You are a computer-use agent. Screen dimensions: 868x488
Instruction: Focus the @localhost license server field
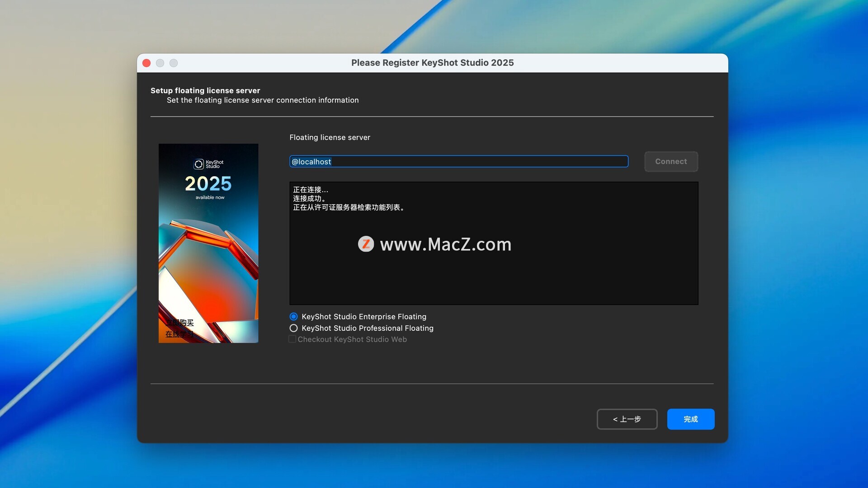pos(458,161)
